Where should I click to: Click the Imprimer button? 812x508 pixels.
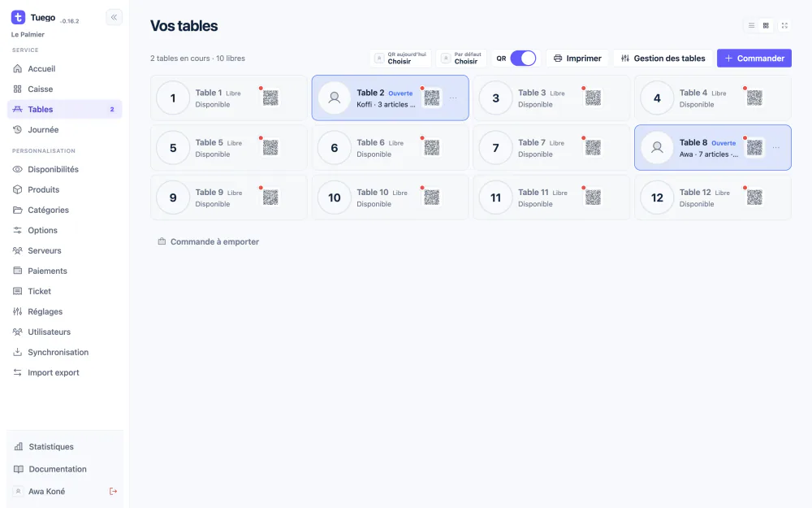click(577, 58)
